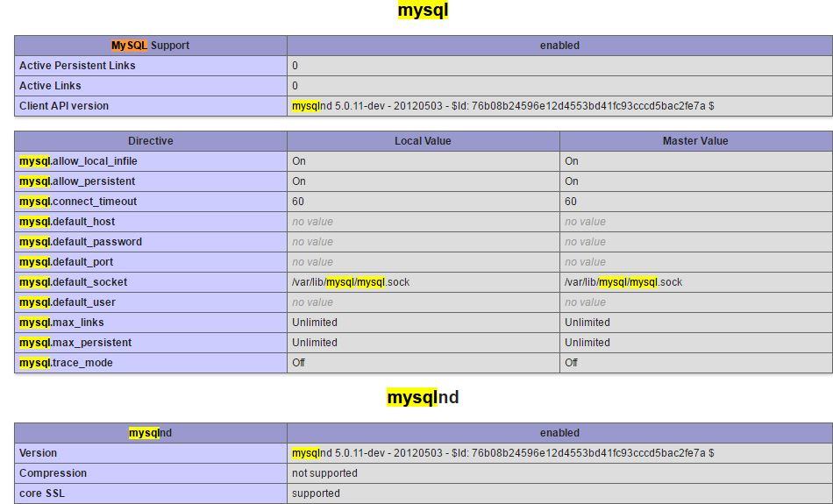Screen dimensions: 833x504
Task: Click master "no value" for mysql.default_port
Action: click(585, 262)
